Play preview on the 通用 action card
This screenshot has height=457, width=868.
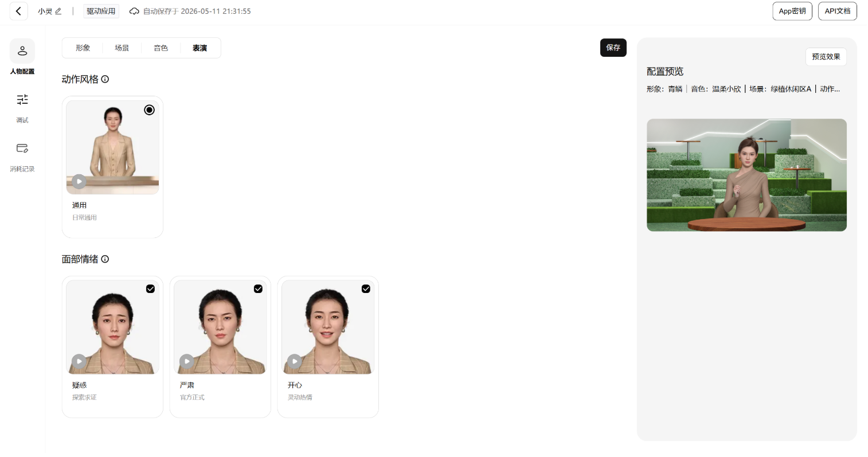tap(79, 181)
